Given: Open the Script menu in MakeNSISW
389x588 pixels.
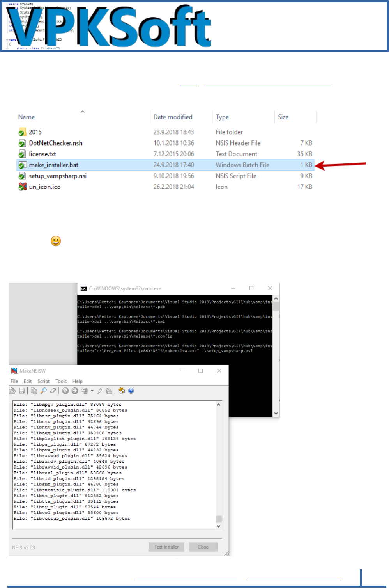Looking at the screenshot, I should tap(43, 381).
